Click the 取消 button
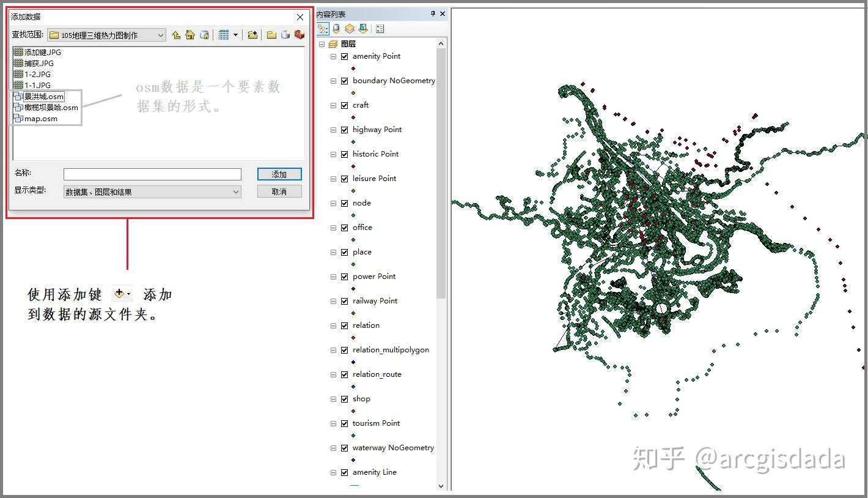 click(279, 191)
